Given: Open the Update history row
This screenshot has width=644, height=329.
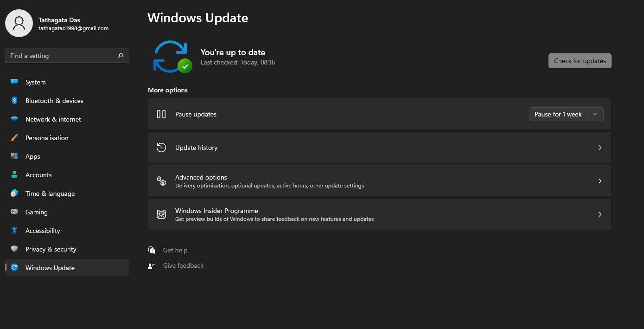Looking at the screenshot, I should click(380, 148).
